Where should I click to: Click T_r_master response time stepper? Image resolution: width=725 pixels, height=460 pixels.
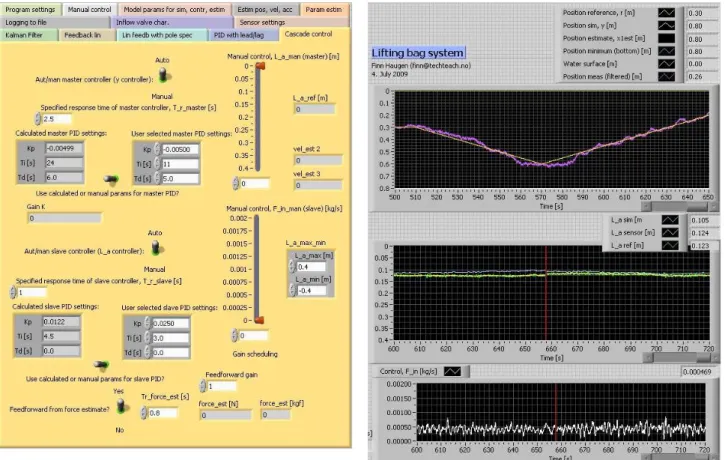[x=38, y=119]
